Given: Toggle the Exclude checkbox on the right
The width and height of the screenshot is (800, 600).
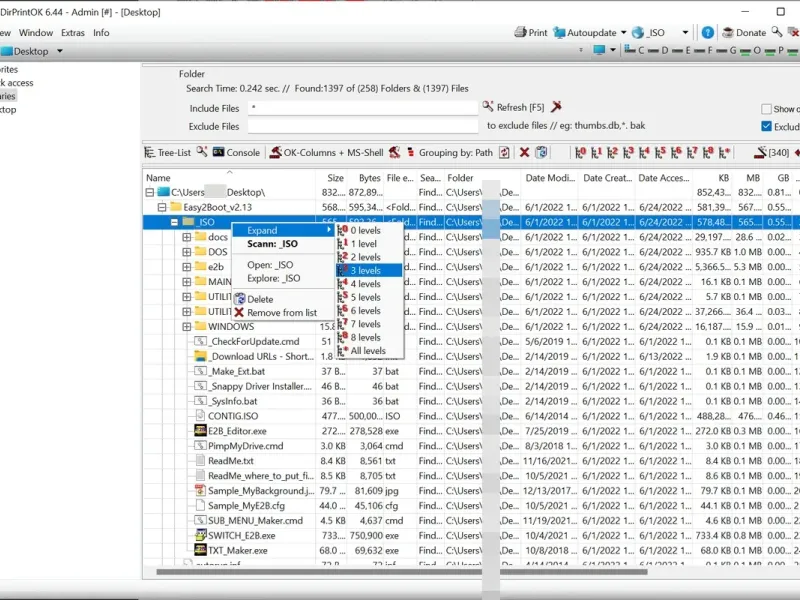Looking at the screenshot, I should (767, 127).
